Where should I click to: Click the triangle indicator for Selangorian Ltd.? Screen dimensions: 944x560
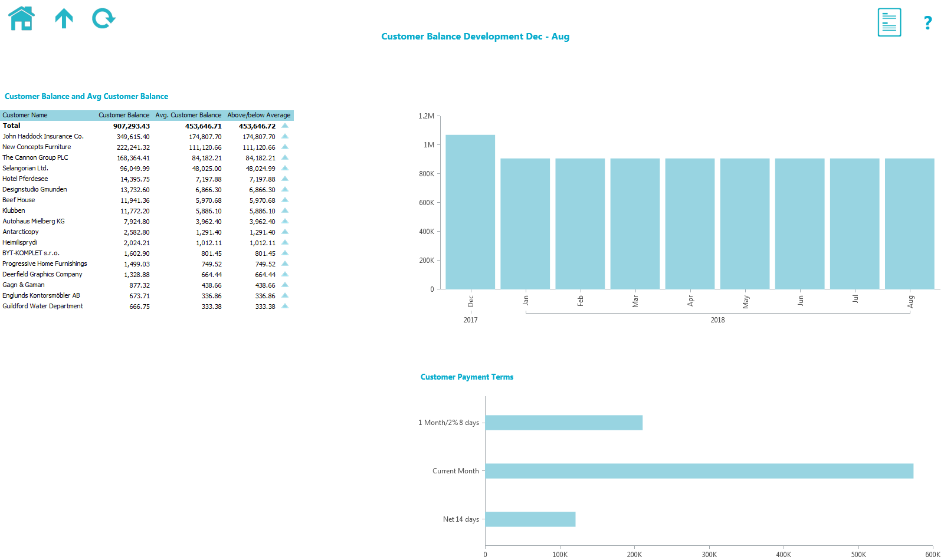[x=285, y=168]
